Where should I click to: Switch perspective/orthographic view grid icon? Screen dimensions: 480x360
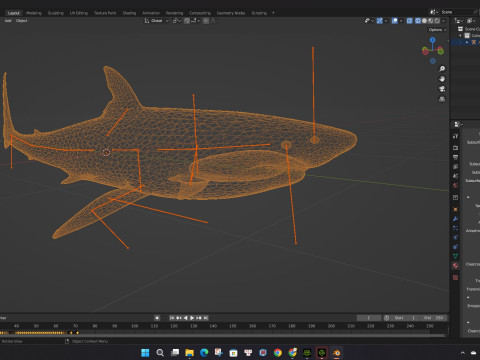point(442,99)
